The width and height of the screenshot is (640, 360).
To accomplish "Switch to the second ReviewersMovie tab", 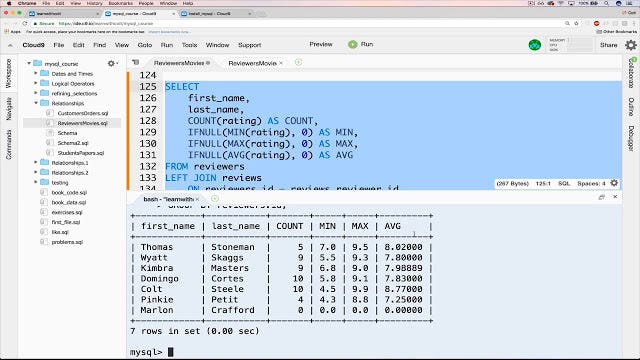I will 252,63.
